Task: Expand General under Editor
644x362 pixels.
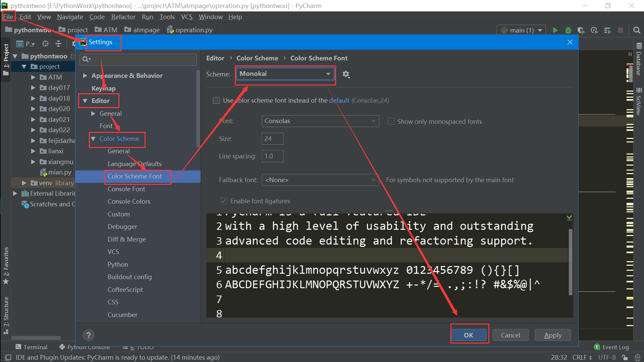Action: click(x=93, y=114)
